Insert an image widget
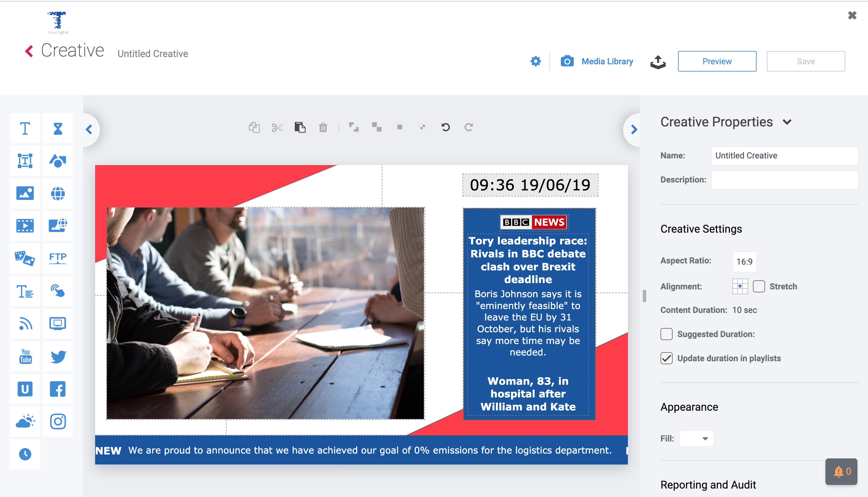The width and height of the screenshot is (868, 497). coord(25,193)
